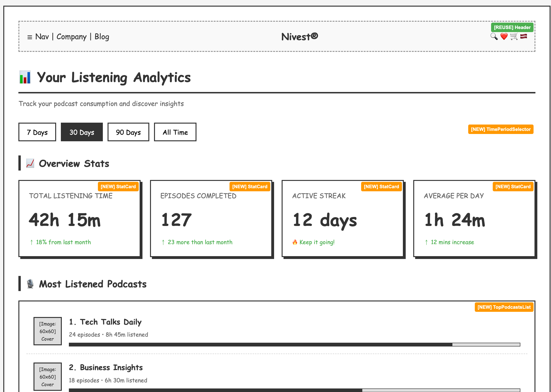The width and height of the screenshot is (551, 392).
Task: Click the red heart favorites icon
Action: (504, 37)
